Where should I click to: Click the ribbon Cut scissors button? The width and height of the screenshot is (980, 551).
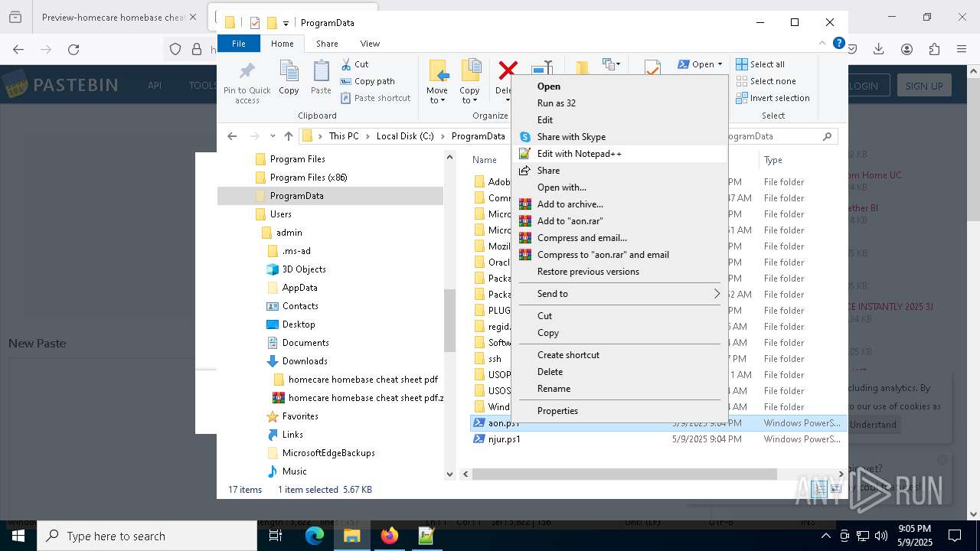(354, 64)
